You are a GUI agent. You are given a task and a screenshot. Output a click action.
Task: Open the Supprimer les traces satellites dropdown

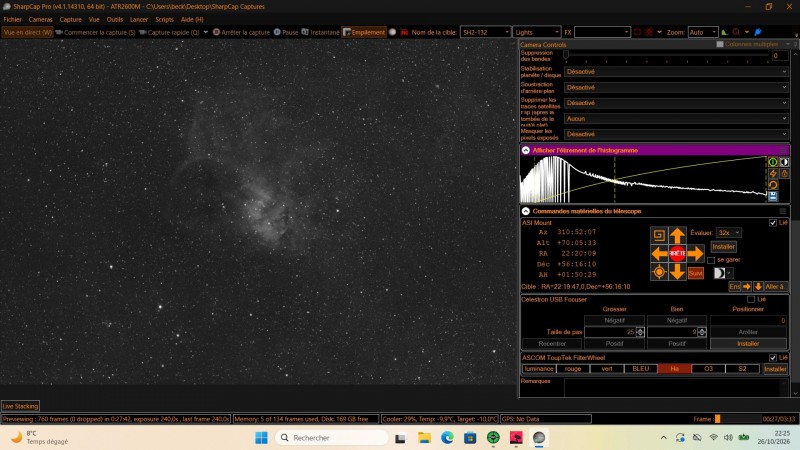pyautogui.click(x=676, y=103)
